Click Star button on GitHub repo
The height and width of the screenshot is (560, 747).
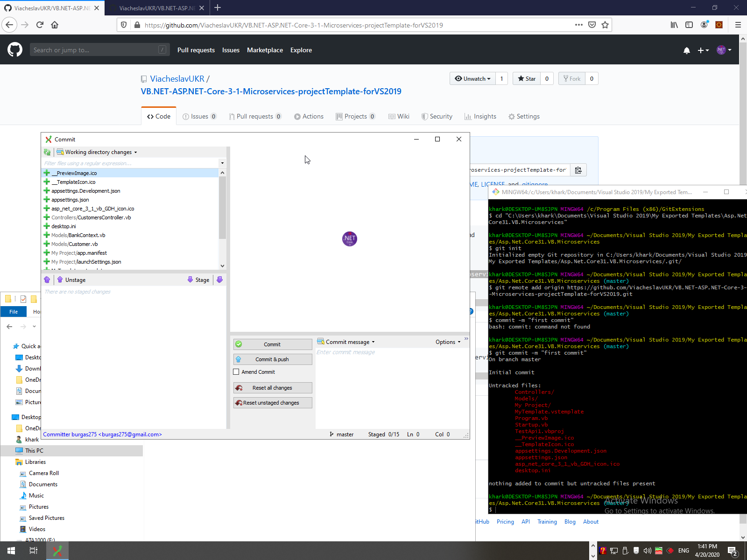coord(527,78)
